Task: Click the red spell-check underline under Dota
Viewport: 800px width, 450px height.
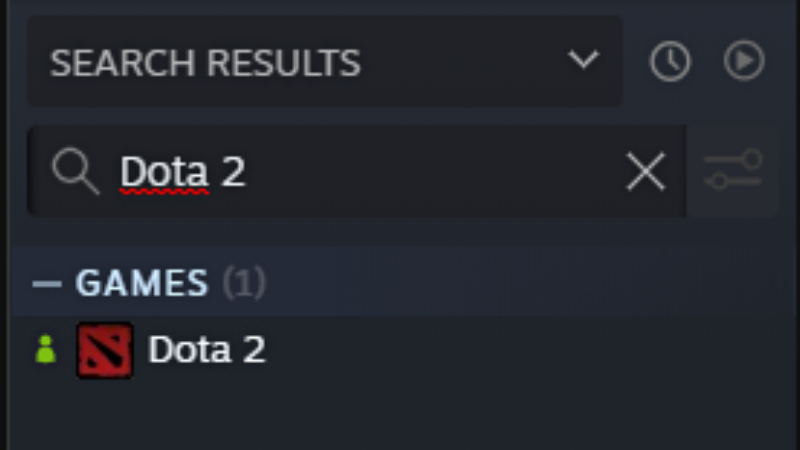Action: coord(164,191)
